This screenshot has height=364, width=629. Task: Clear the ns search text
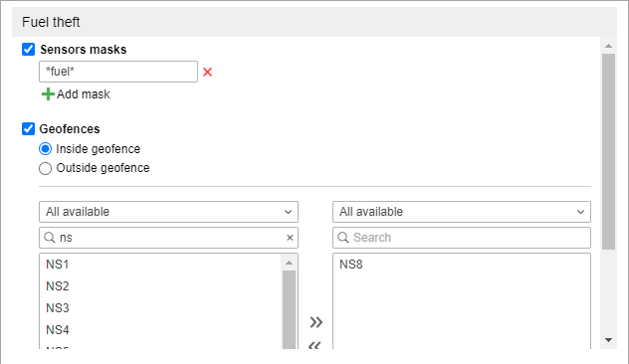coord(290,238)
